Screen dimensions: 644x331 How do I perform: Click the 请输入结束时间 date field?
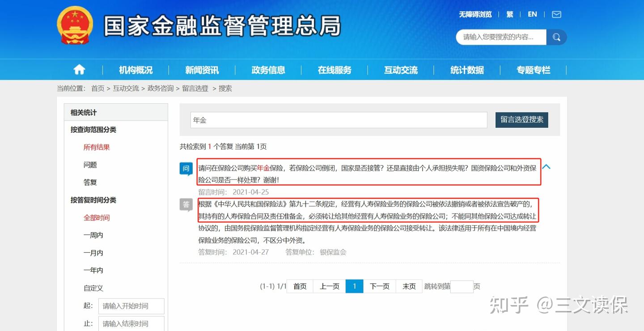[131, 323]
